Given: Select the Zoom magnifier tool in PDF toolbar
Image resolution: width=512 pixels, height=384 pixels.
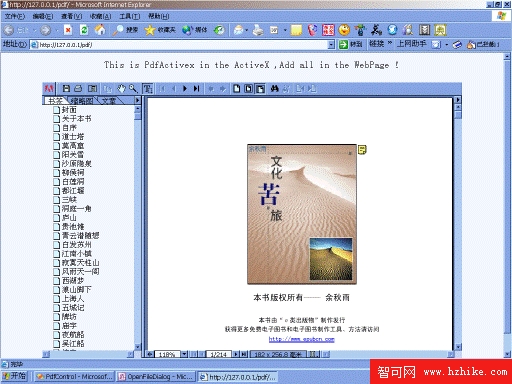Looking at the screenshot, I should pyautogui.click(x=133, y=89).
